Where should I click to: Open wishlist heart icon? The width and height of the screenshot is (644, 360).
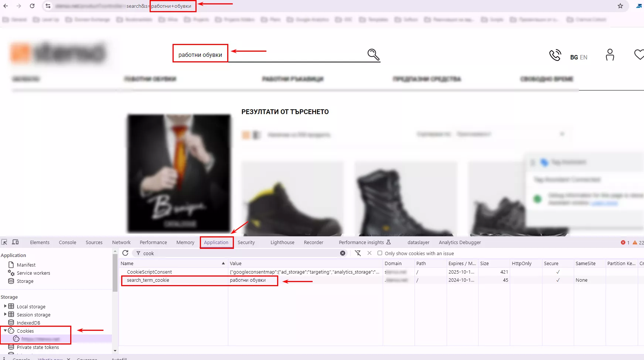639,55
